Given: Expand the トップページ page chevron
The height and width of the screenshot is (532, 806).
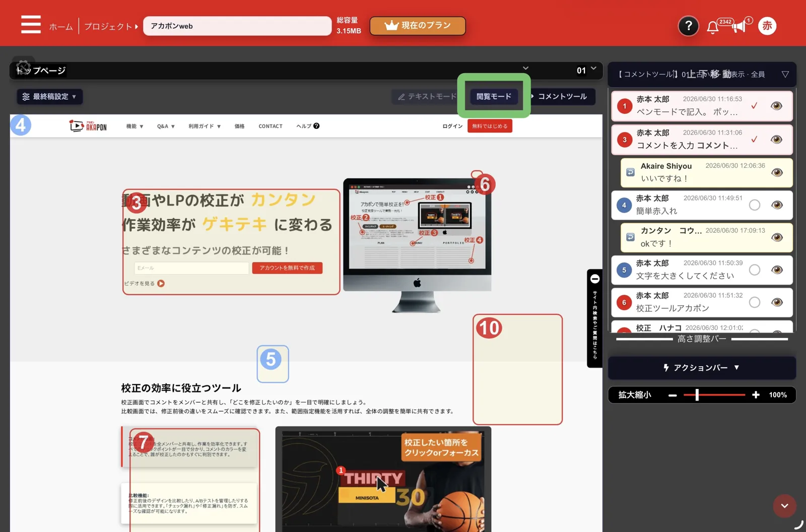Looking at the screenshot, I should tap(525, 69).
